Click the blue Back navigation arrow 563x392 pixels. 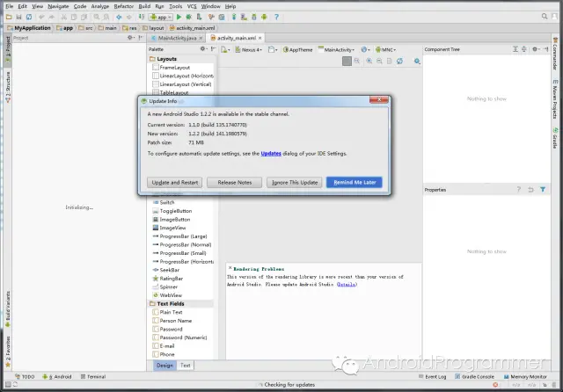(119, 17)
